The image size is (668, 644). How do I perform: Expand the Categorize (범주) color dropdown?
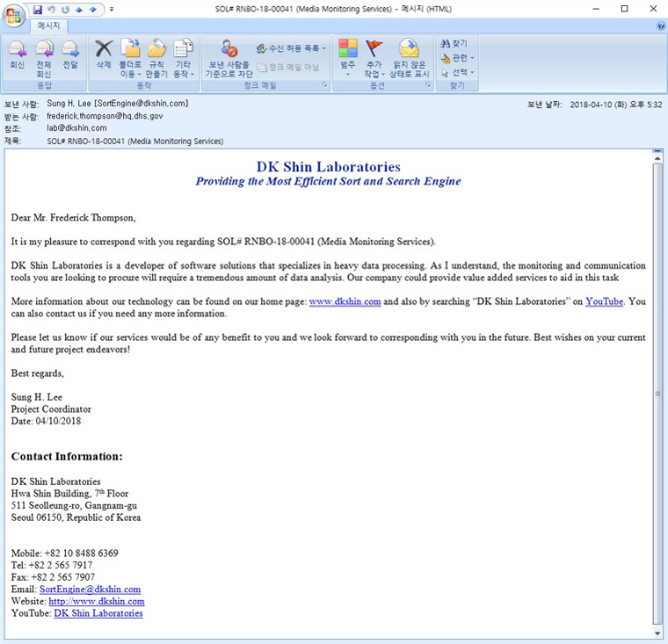coord(348,56)
